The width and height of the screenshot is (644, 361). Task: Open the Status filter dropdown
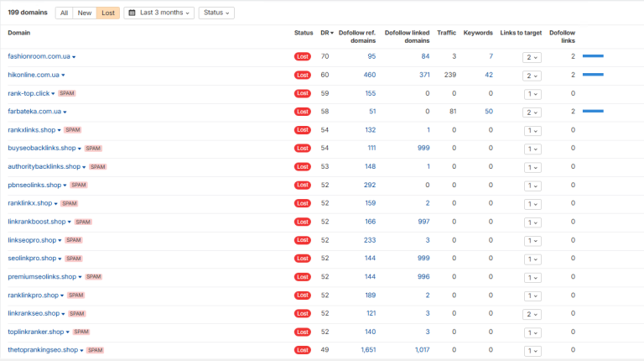[x=216, y=13]
